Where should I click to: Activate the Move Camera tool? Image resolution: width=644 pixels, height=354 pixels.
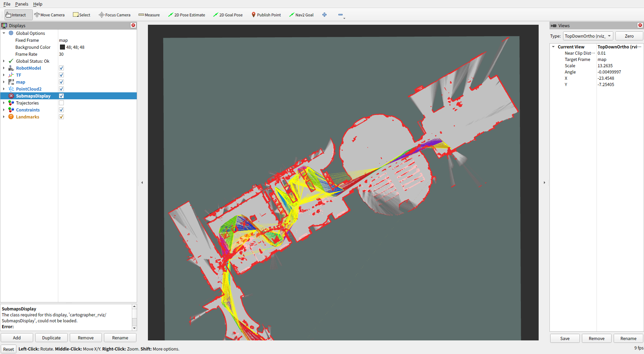tap(49, 15)
